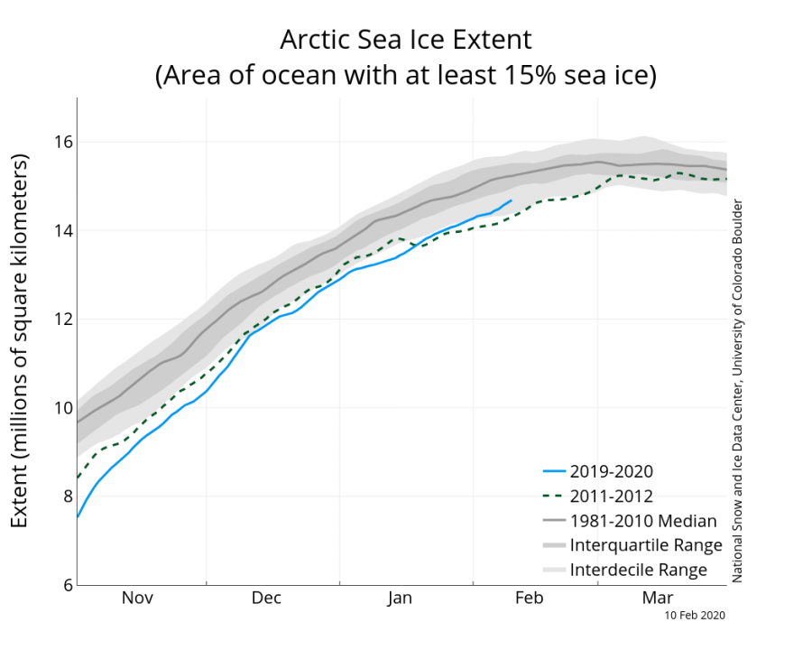The image size is (812, 650).
Task: Click the Interquartile Range legend swatch
Action: [x=554, y=545]
